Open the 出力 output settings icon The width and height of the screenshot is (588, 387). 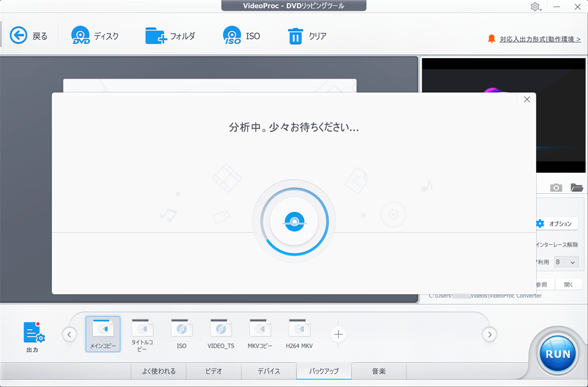coord(34,333)
